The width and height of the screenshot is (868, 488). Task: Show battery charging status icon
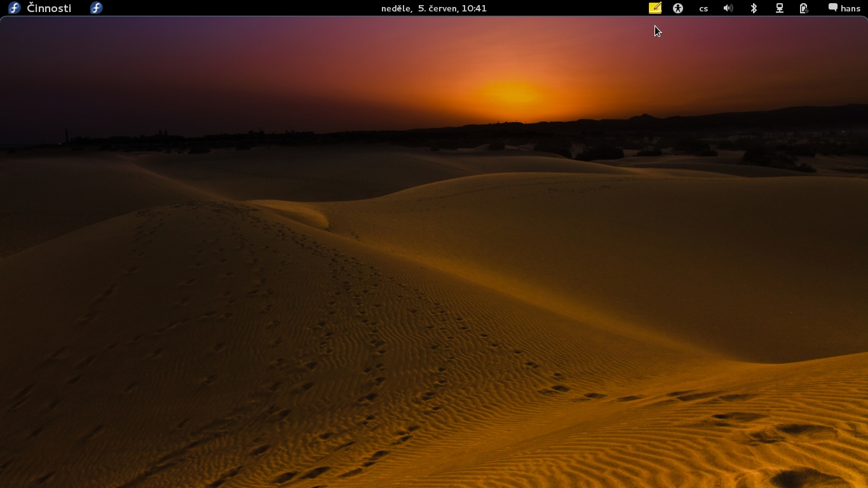(x=804, y=8)
